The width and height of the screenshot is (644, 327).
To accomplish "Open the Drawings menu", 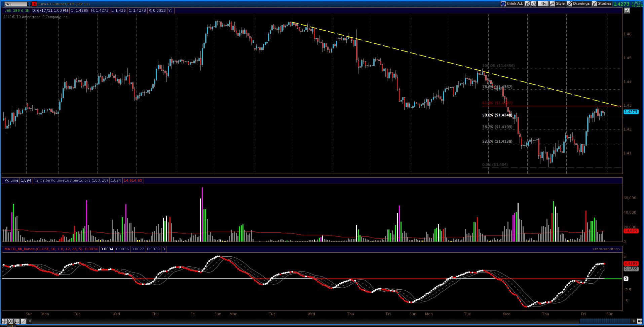I will pos(578,4).
